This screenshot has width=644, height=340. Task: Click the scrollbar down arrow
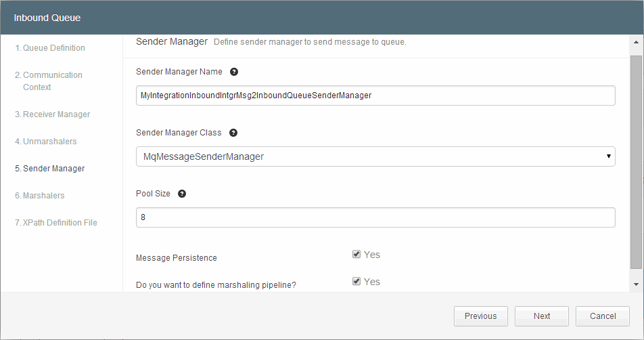637,284
